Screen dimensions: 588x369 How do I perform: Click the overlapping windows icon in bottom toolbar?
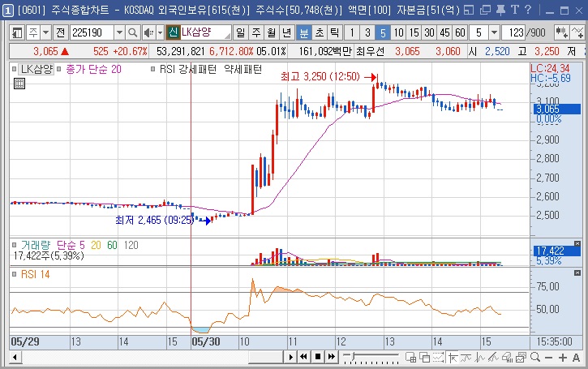tap(424, 358)
